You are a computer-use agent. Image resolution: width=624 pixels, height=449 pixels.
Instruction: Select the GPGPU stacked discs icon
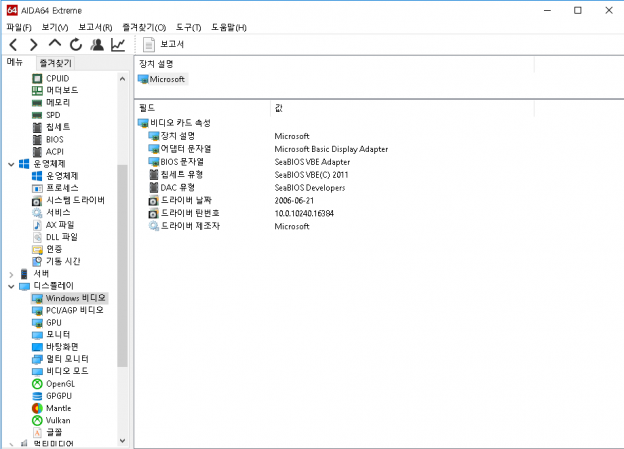point(37,396)
